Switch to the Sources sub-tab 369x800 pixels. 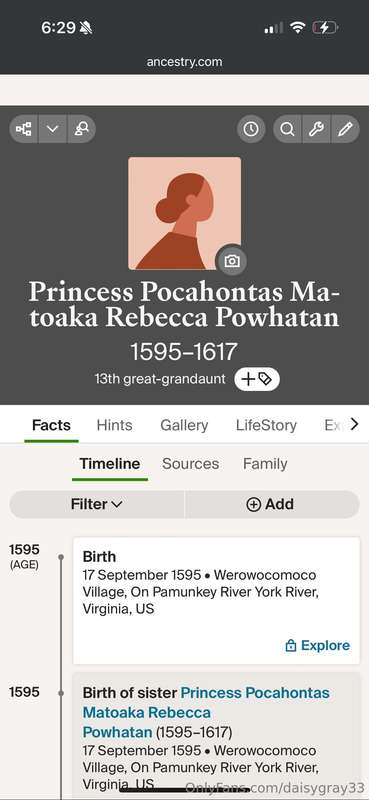coord(190,464)
